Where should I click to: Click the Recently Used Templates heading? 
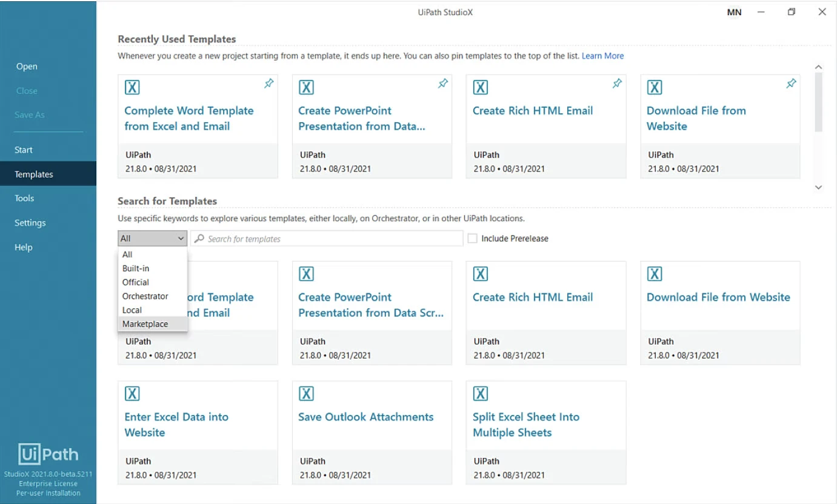pyautogui.click(x=177, y=39)
